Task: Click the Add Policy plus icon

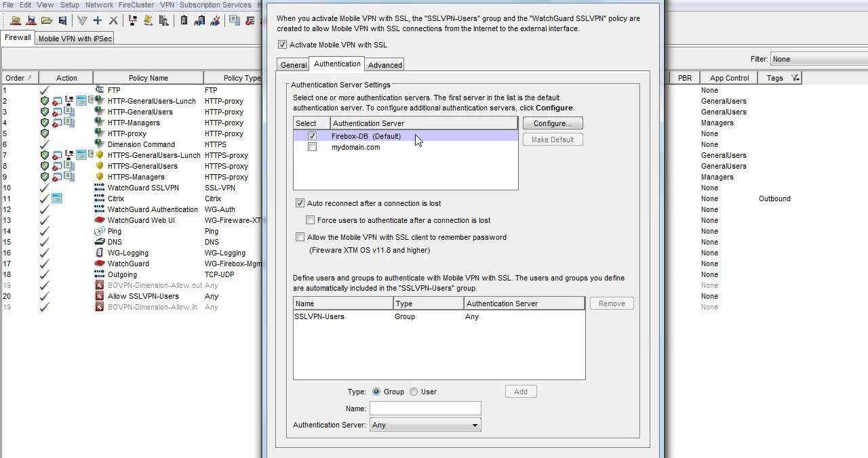Action: point(98,21)
